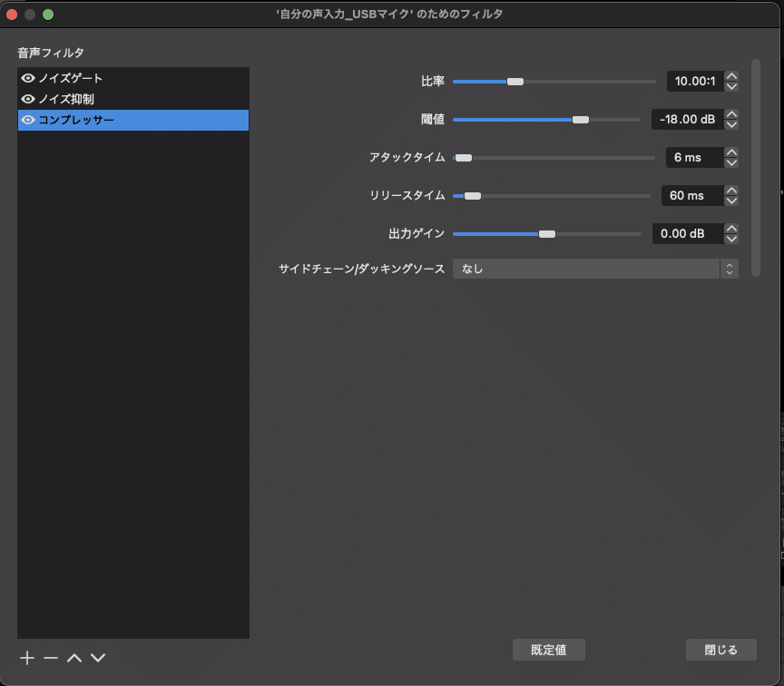Decrease リリースタイム with down stepper arrow
This screenshot has height=686, width=784.
point(731,201)
